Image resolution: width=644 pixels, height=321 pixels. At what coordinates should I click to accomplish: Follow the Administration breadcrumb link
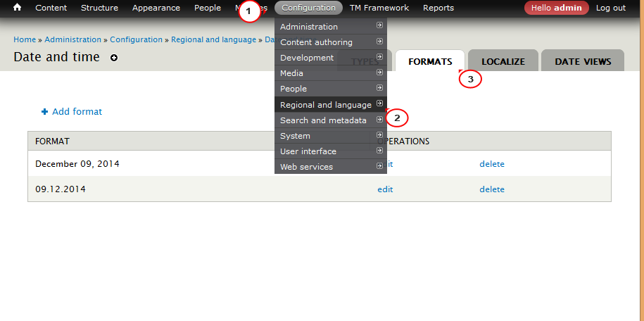(x=72, y=39)
